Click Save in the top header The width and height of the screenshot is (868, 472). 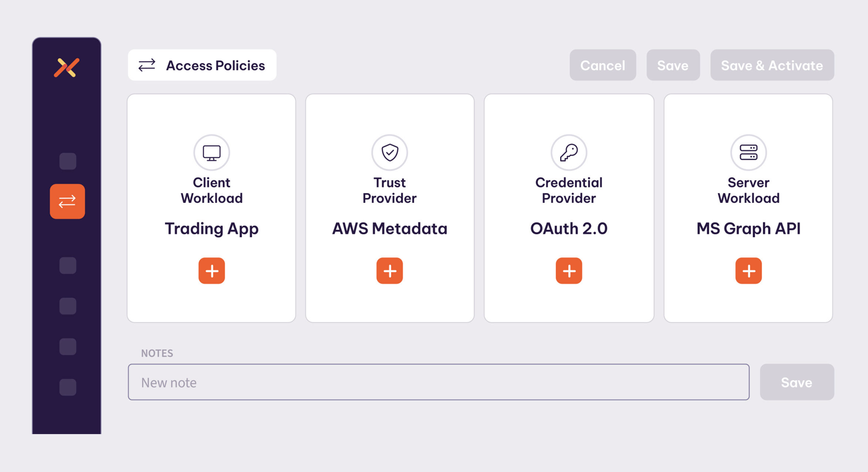pyautogui.click(x=673, y=66)
